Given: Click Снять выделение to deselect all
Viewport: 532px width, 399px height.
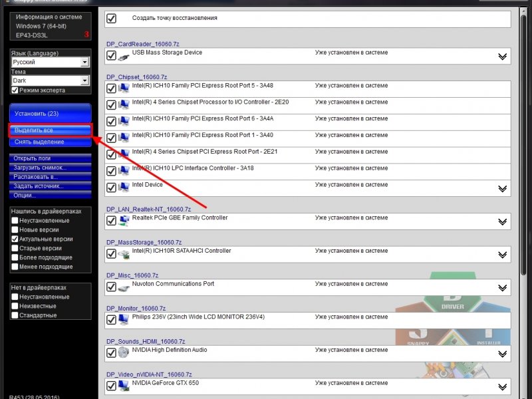Looking at the screenshot, I should point(51,142).
